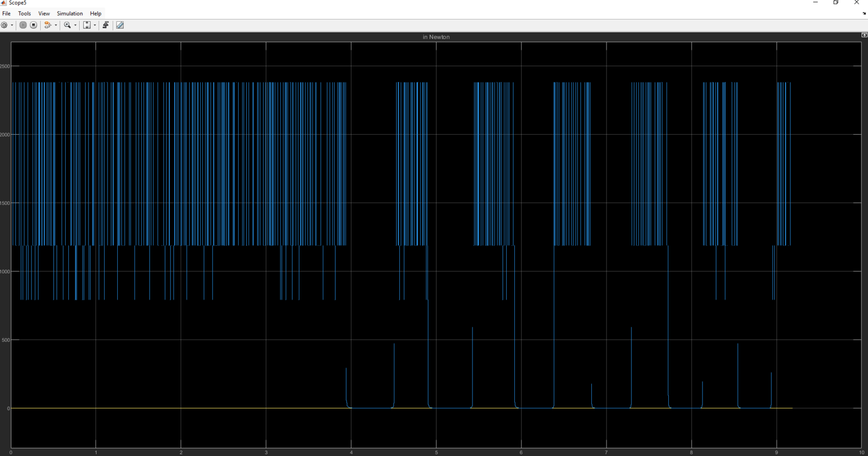Expand the Configuration Properties dropdown arrow
This screenshot has width=868, height=456.
click(12, 25)
